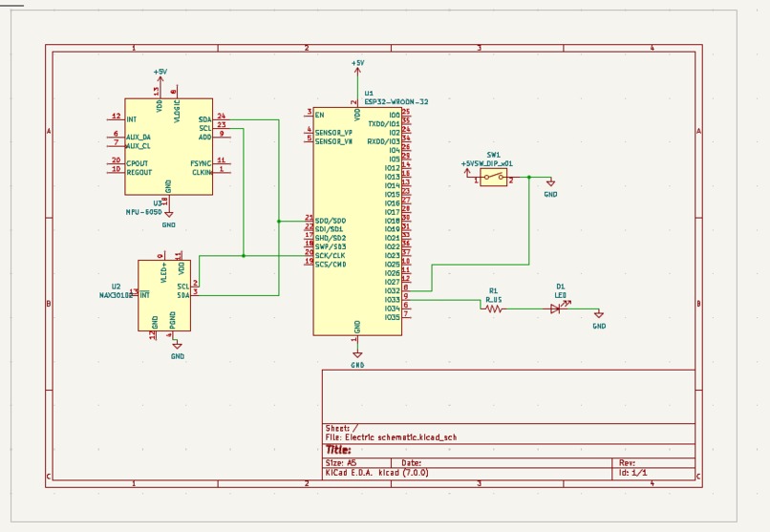Select the R_US value label
The image size is (770, 532).
tap(494, 299)
